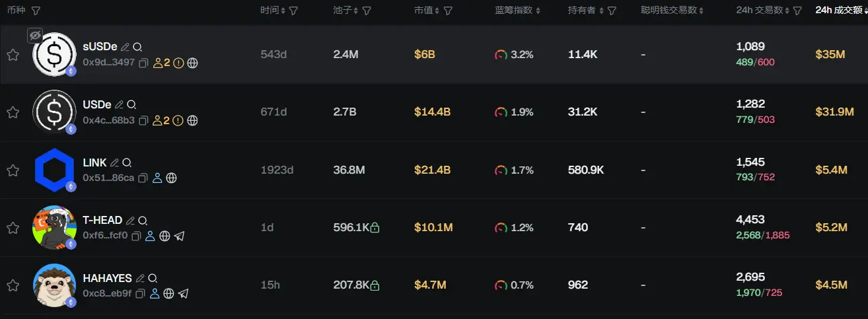Copy the HAHAYES contract address
Image resolution: width=868 pixels, height=319 pixels.
(x=140, y=293)
